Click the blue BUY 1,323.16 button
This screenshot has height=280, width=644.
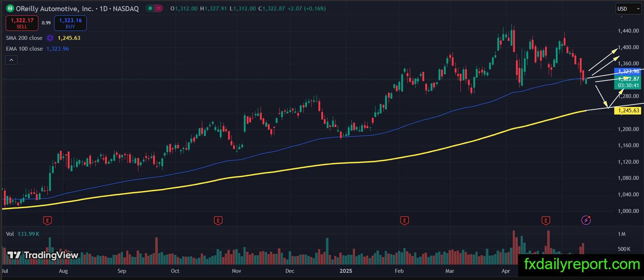point(70,23)
